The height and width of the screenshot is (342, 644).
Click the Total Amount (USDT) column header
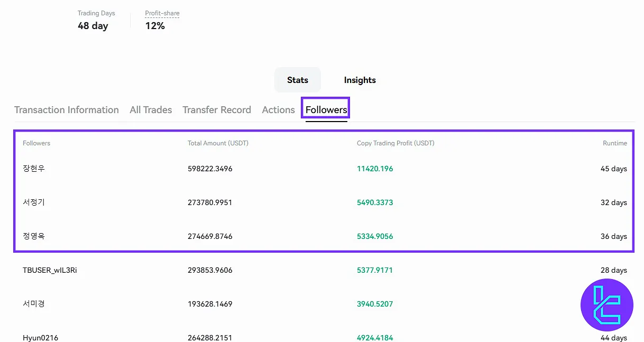[x=218, y=143]
